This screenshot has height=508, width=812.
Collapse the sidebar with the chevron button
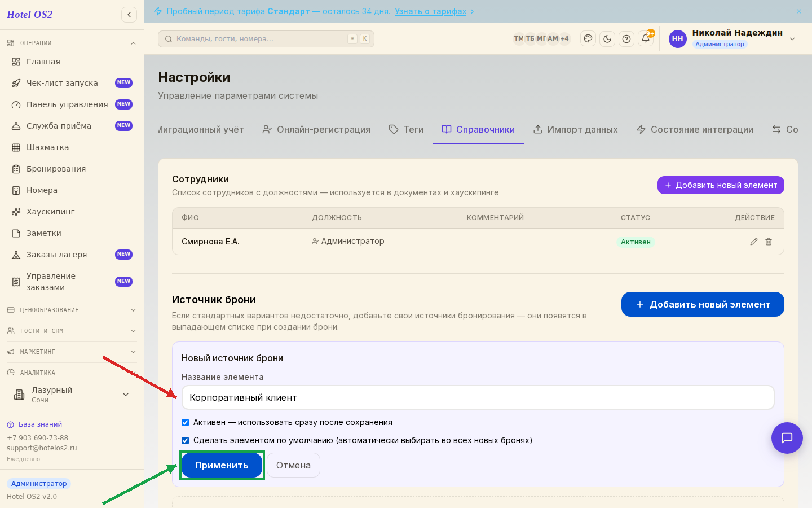click(x=129, y=15)
